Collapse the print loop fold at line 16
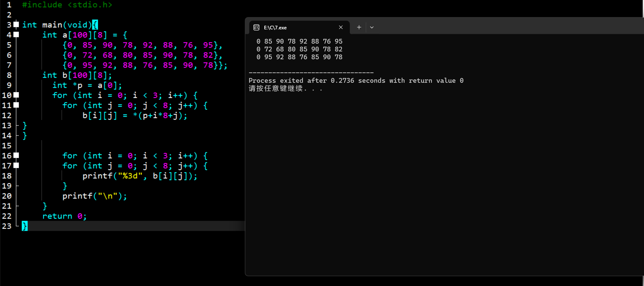Screen dimensions: 644x286 click(x=16, y=155)
